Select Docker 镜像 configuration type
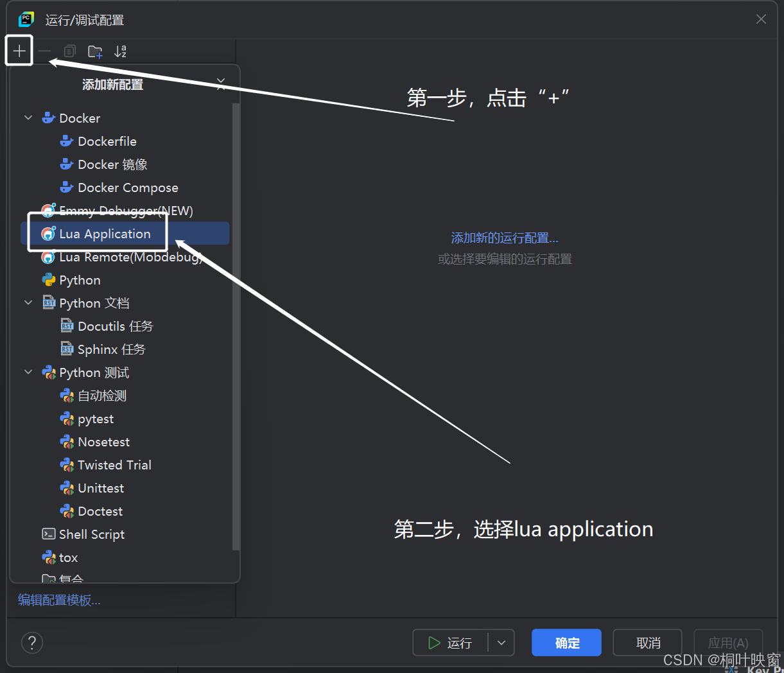The height and width of the screenshot is (673, 784). pyautogui.click(x=125, y=164)
